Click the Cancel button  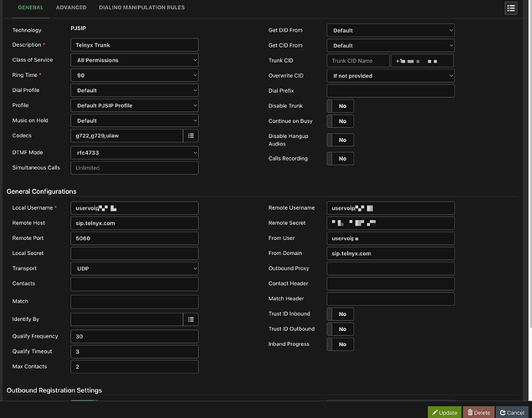click(512, 412)
